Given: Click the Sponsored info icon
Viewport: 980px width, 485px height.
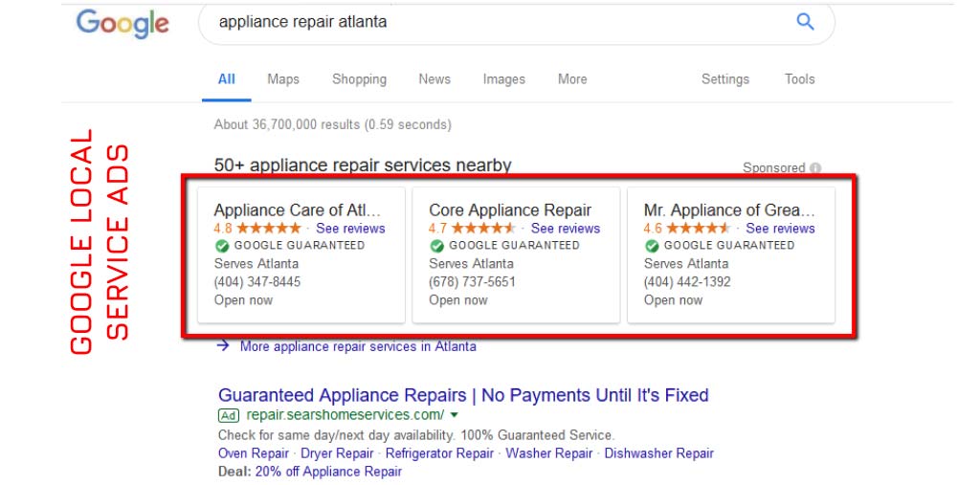Looking at the screenshot, I should 815,168.
